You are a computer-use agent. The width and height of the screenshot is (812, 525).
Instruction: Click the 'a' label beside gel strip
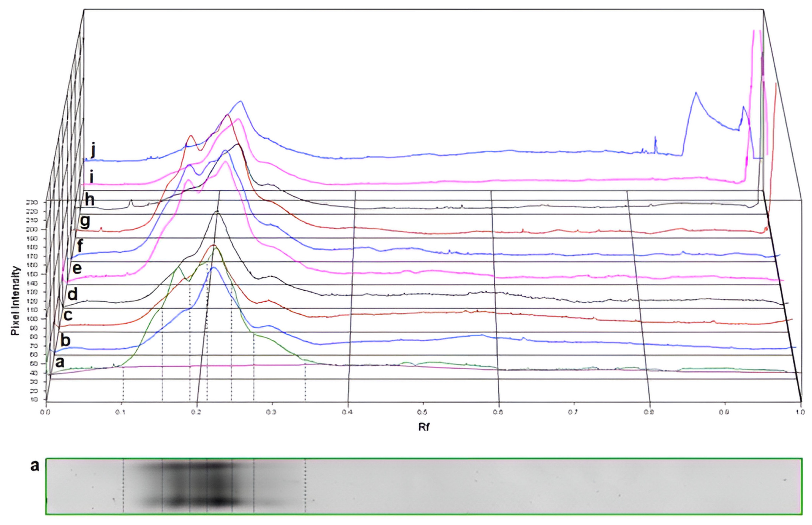[35, 466]
